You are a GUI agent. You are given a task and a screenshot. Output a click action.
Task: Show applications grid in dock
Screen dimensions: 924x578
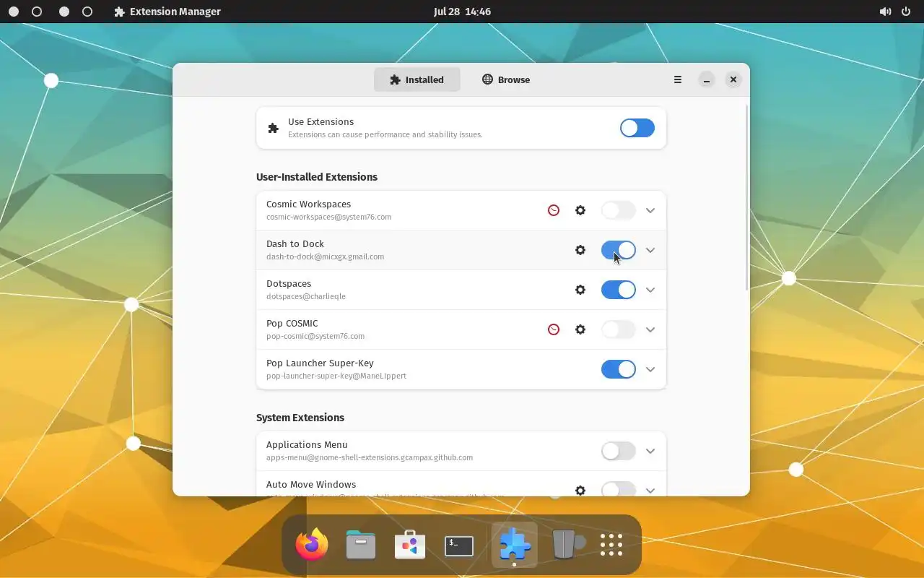click(x=611, y=545)
